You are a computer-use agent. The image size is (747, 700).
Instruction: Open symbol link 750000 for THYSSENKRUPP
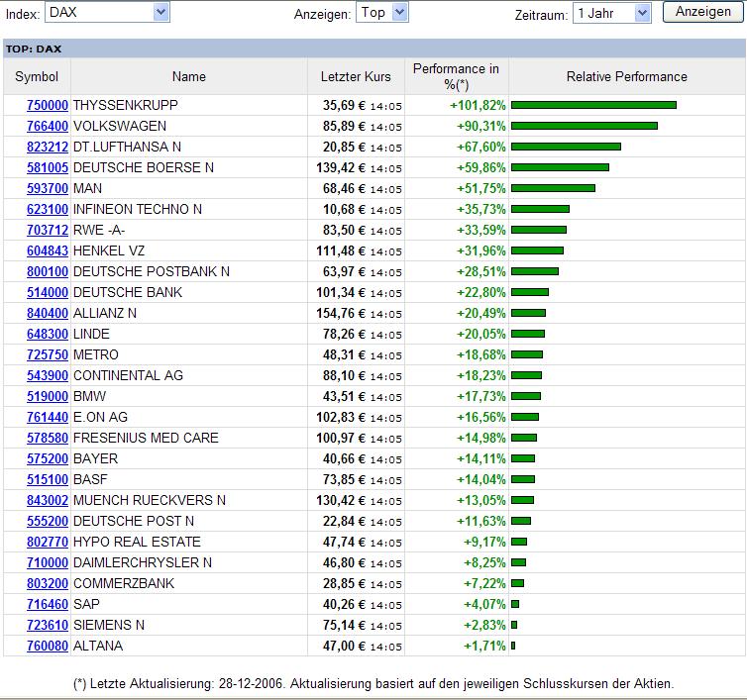[48, 105]
